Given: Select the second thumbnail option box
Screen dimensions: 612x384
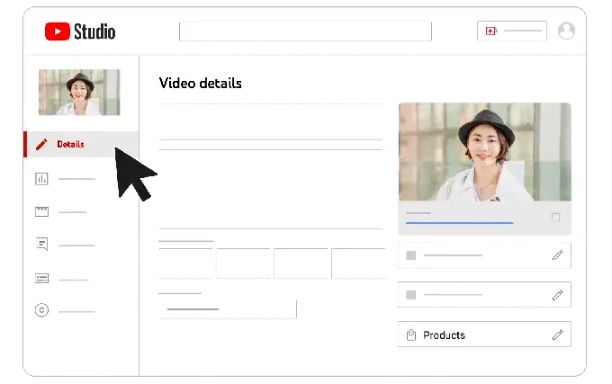Looking at the screenshot, I should [x=243, y=263].
